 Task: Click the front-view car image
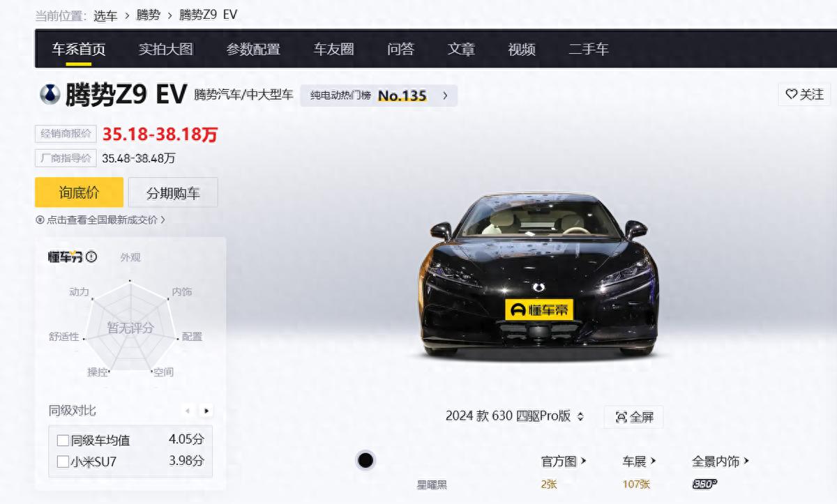click(x=538, y=275)
